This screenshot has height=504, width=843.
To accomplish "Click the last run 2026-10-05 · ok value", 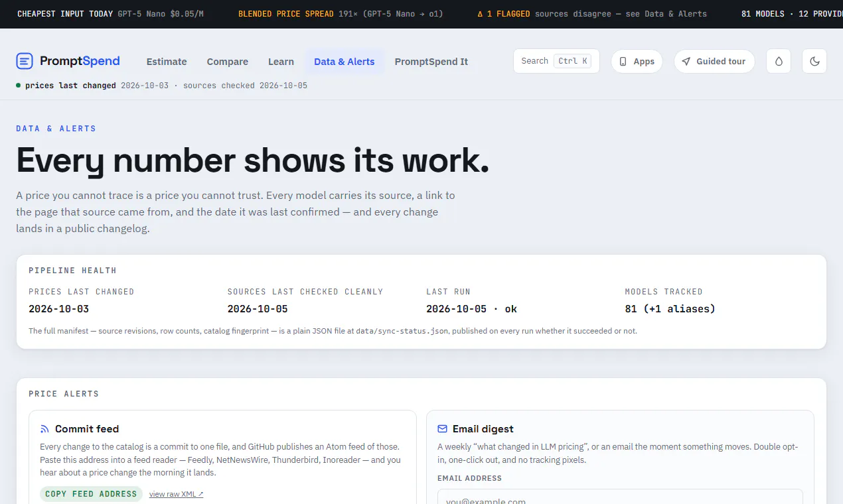I will click(471, 309).
